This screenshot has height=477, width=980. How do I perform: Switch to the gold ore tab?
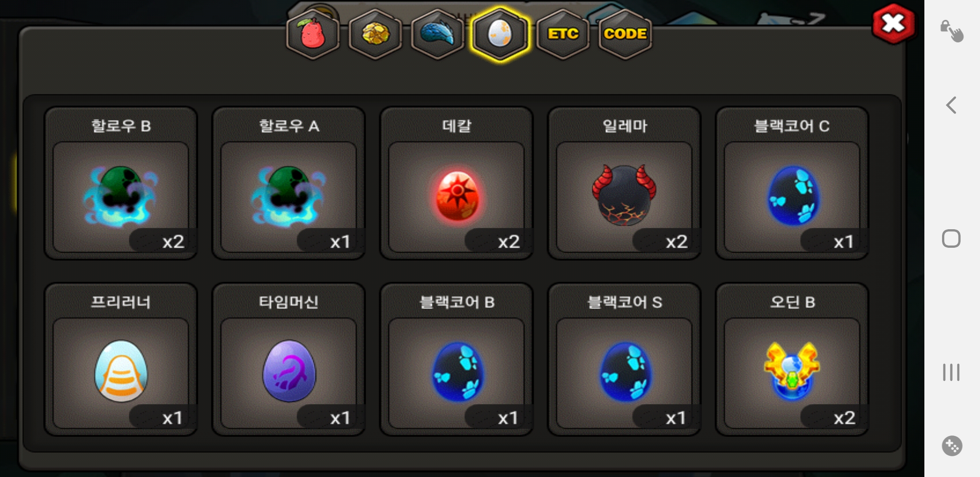coord(375,34)
